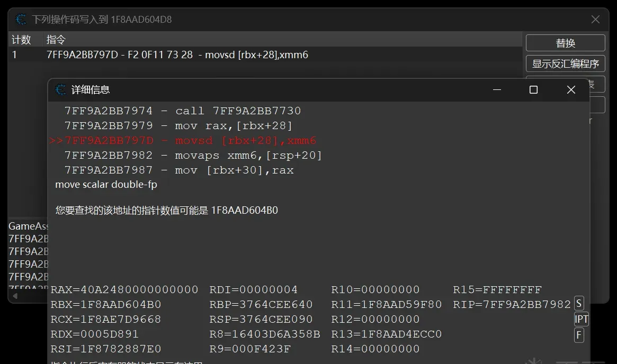The width and height of the screenshot is (617, 364).
Task: Click the RSI=1F8782887E0 register value
Action: pos(106,349)
